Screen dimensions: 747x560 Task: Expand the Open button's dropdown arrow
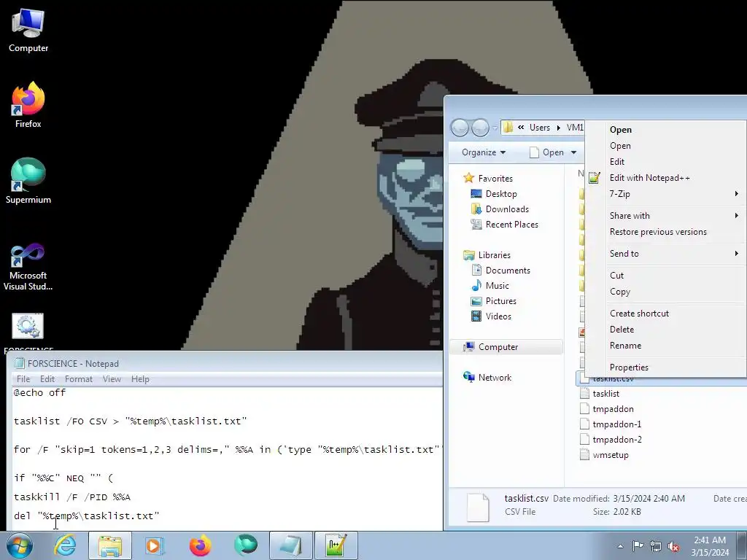click(x=573, y=152)
